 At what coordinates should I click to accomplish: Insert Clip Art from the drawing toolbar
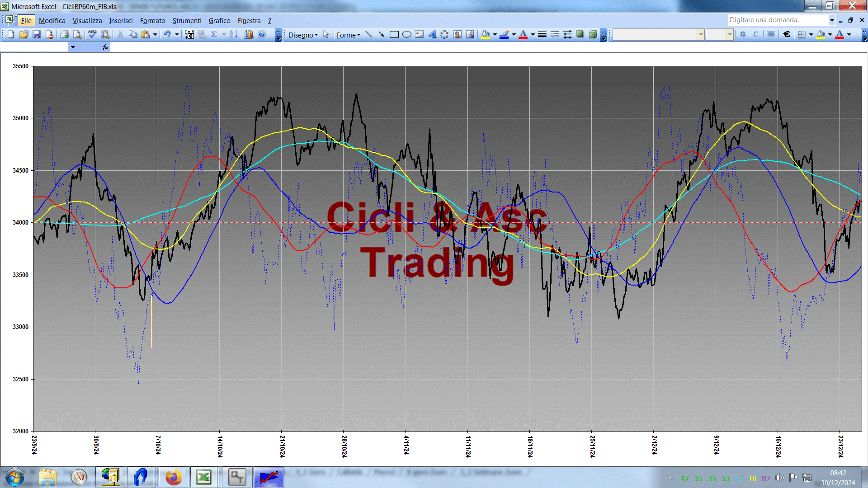point(458,34)
